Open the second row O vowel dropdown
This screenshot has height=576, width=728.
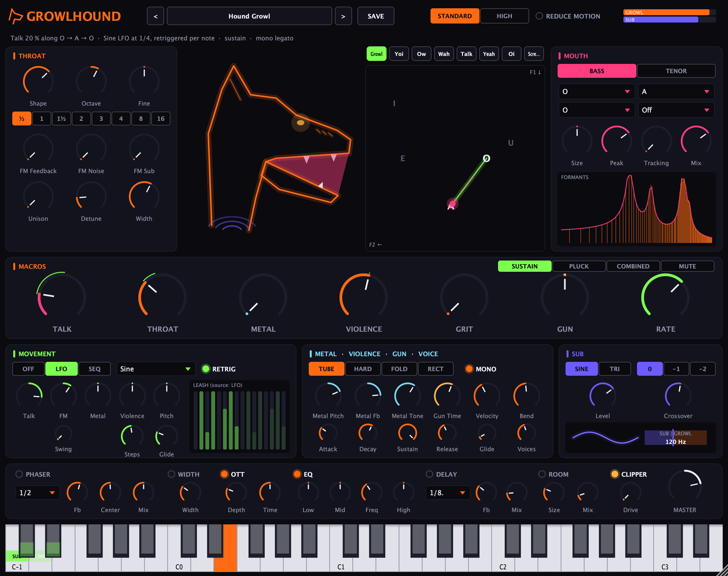[597, 110]
